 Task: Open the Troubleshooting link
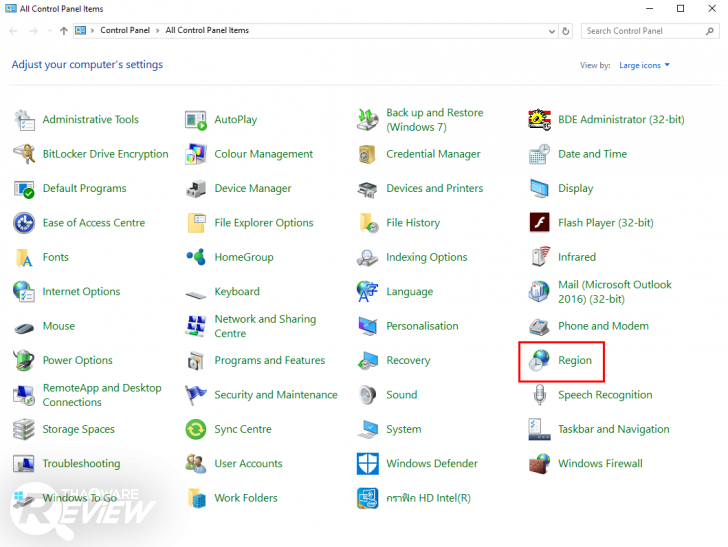point(81,463)
